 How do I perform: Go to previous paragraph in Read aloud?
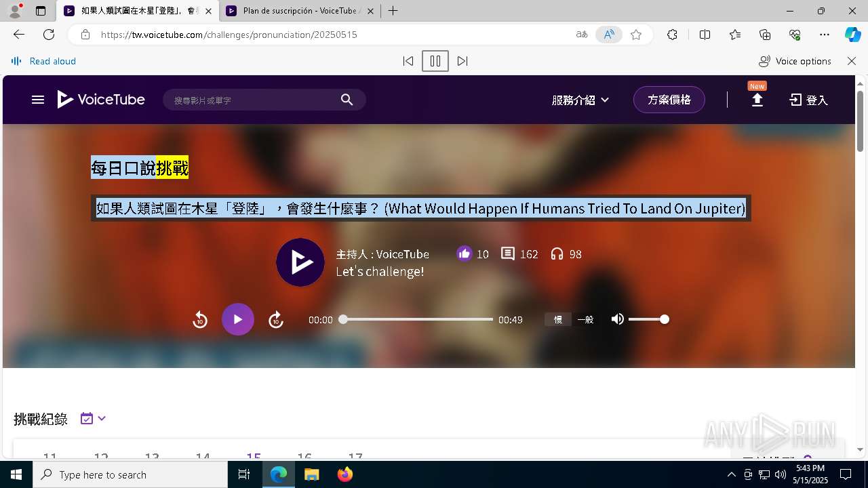408,61
